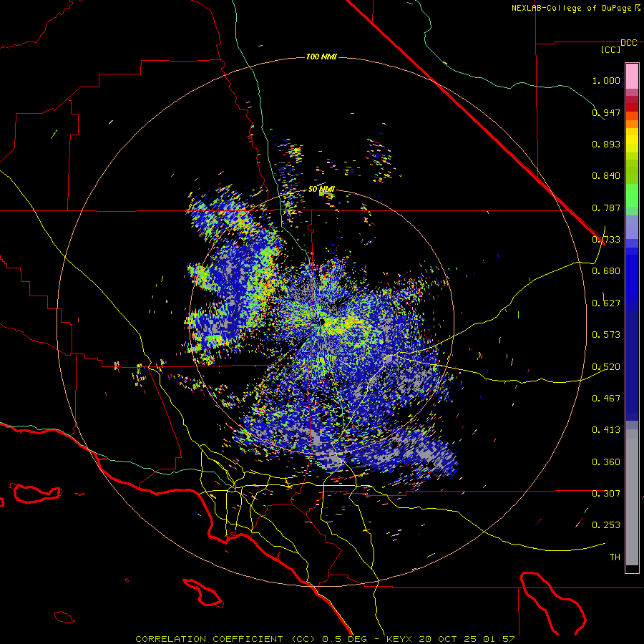
Task: Pick the gray lower segment of the color bar
Action: click(632, 497)
